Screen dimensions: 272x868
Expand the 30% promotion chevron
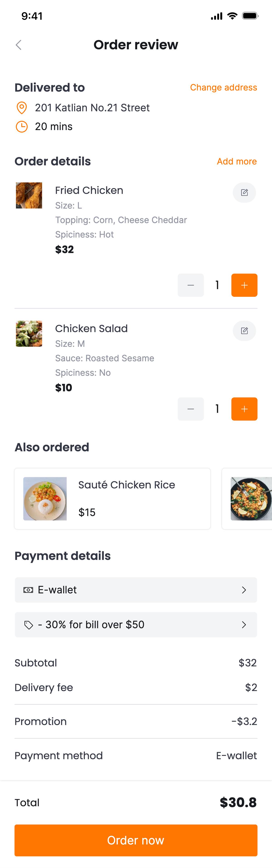244,625
